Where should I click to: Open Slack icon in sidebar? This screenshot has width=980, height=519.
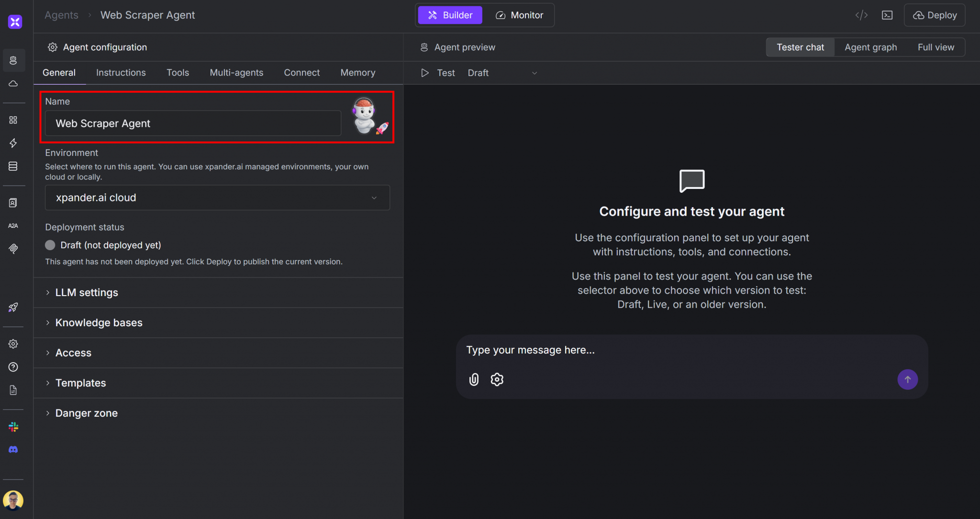[13, 427]
